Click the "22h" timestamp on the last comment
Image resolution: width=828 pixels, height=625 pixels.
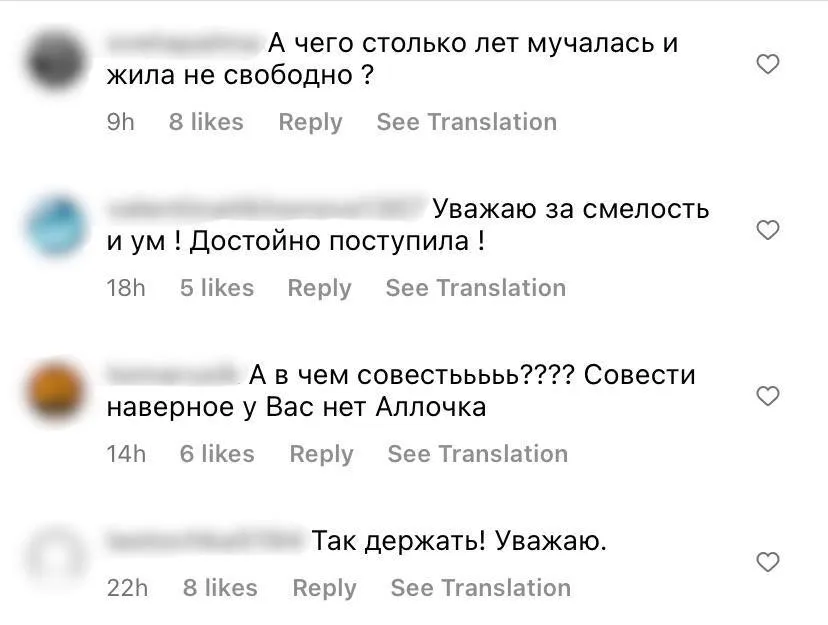126,587
